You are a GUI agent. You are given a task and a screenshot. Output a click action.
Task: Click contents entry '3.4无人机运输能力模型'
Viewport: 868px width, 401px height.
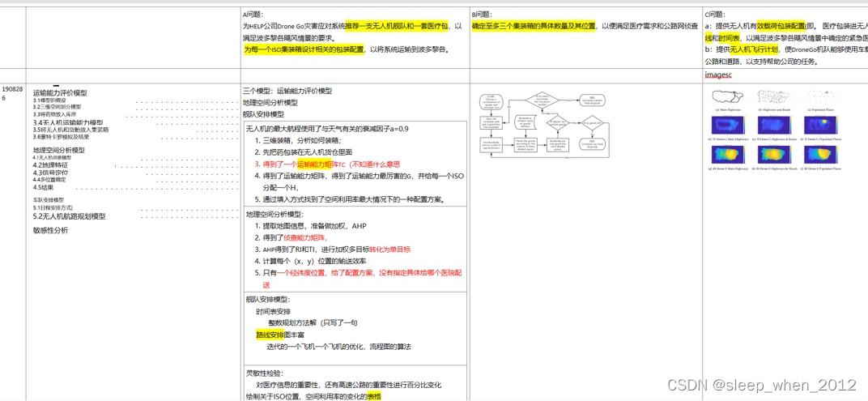point(67,122)
